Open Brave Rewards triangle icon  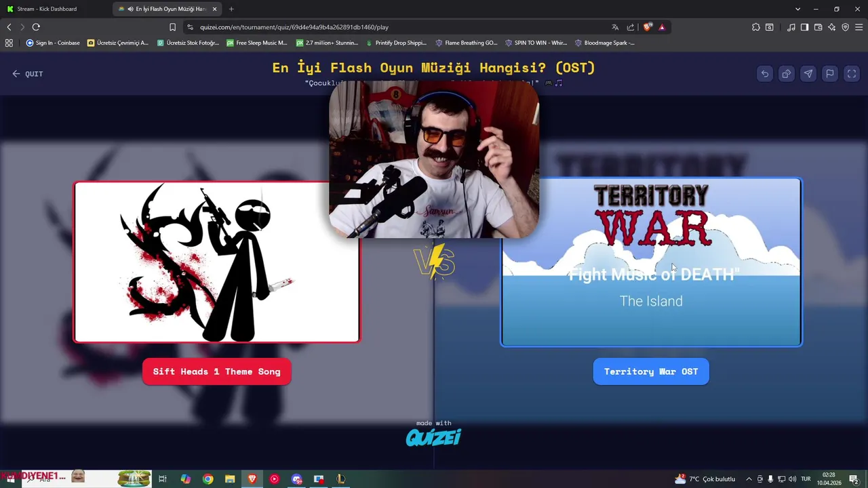tap(662, 27)
